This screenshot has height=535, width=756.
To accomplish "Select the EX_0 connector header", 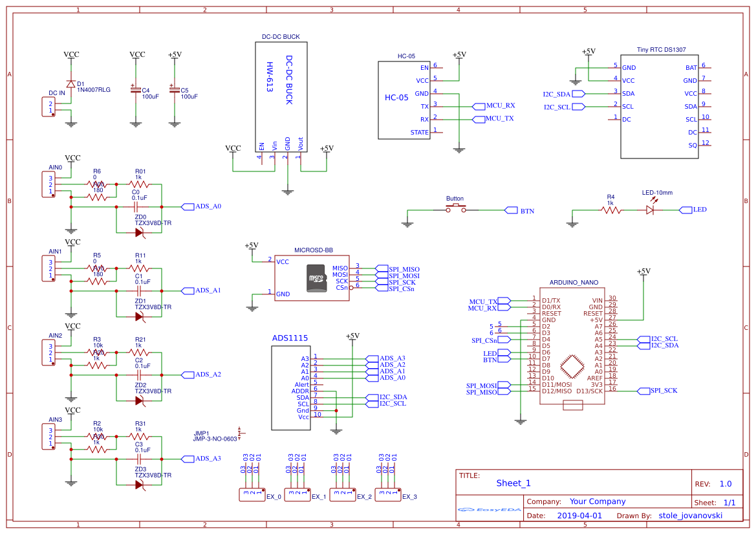I will click(x=252, y=494).
